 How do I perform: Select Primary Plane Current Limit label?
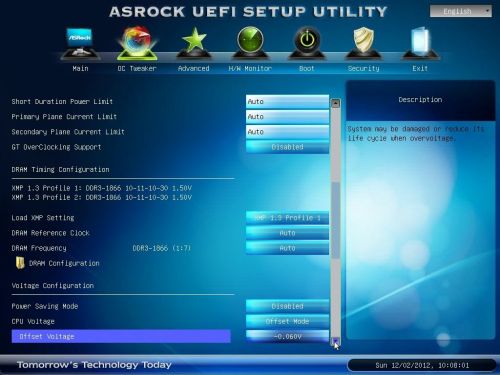(64, 117)
